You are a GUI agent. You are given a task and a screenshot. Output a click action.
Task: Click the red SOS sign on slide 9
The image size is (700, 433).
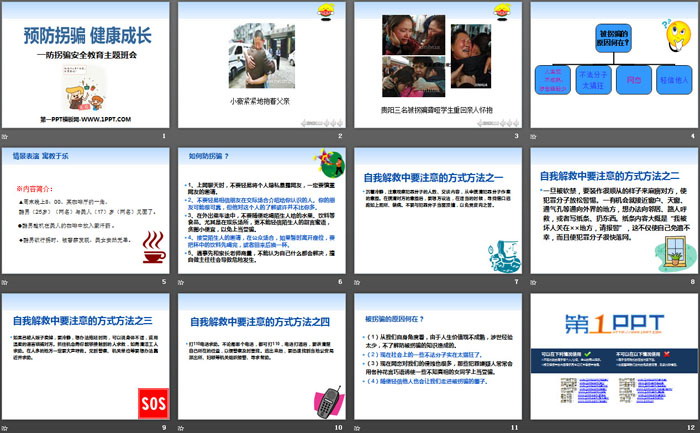coord(151,403)
